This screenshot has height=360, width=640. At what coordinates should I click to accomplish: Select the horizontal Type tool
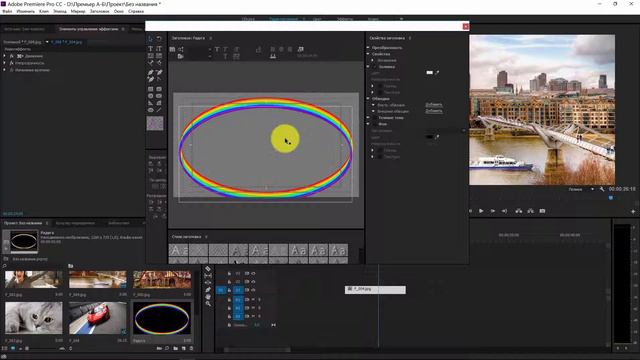[150, 49]
